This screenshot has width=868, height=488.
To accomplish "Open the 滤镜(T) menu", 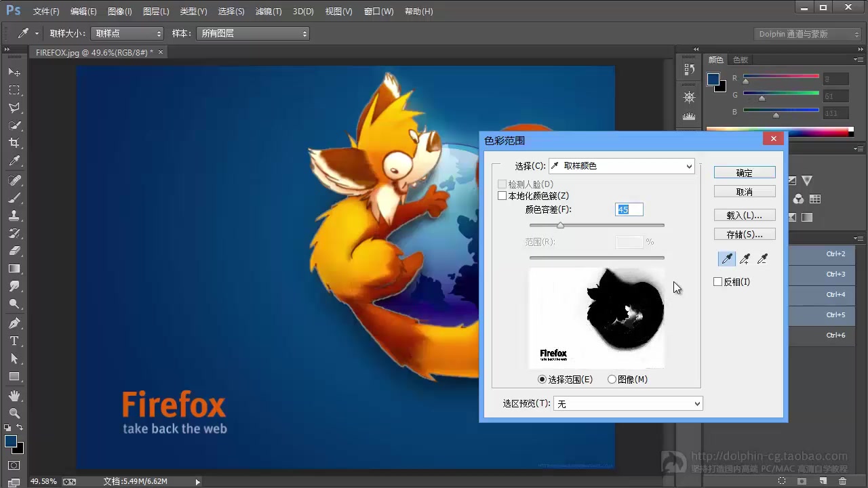I will (x=269, y=12).
